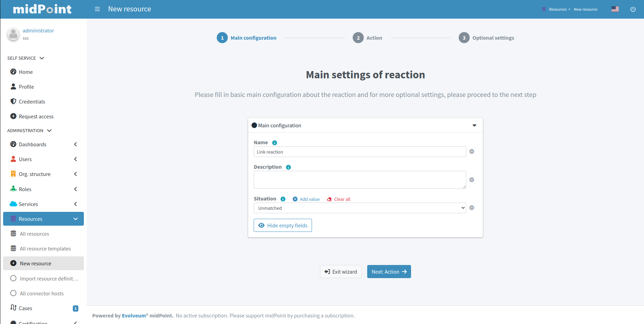
Task: Click the Next: Action button
Action: coord(389,272)
